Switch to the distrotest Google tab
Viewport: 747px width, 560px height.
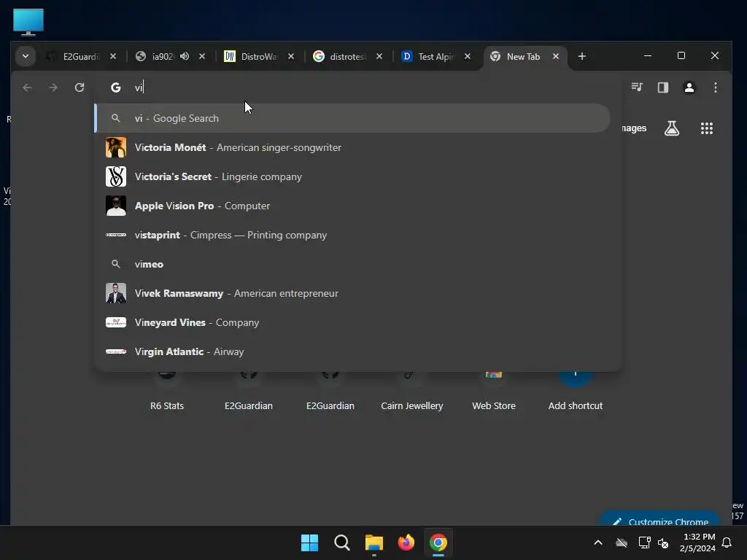click(348, 56)
